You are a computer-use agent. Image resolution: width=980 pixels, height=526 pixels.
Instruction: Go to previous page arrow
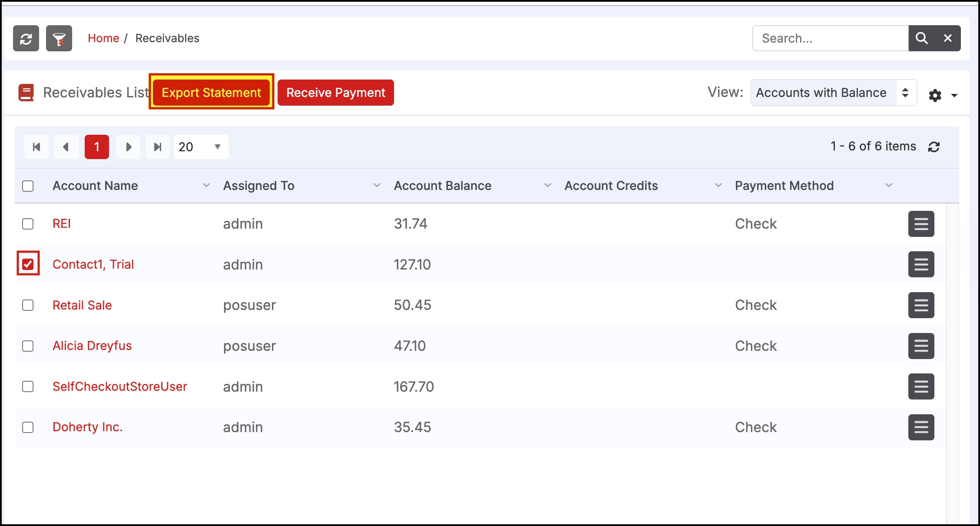pos(66,147)
